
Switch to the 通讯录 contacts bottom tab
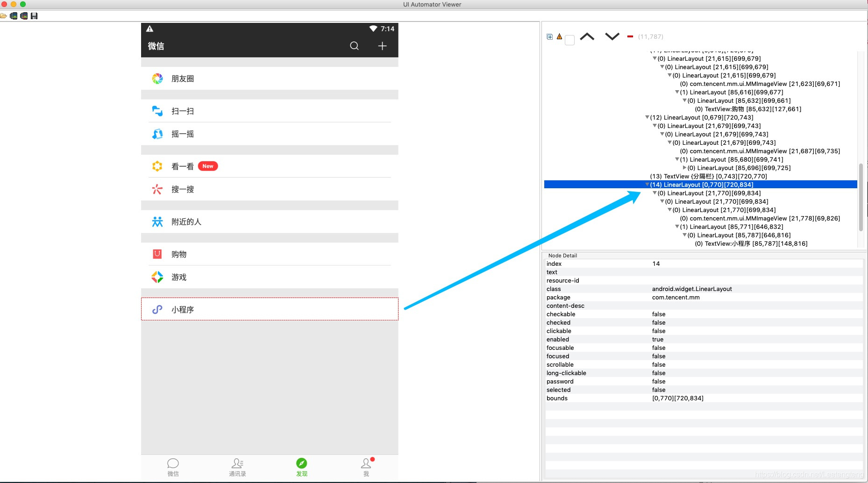237,467
